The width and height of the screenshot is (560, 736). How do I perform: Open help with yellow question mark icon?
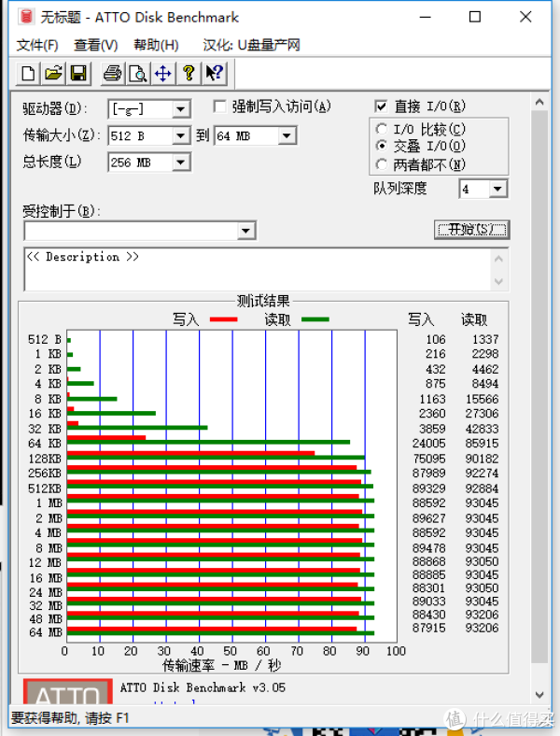pyautogui.click(x=189, y=74)
